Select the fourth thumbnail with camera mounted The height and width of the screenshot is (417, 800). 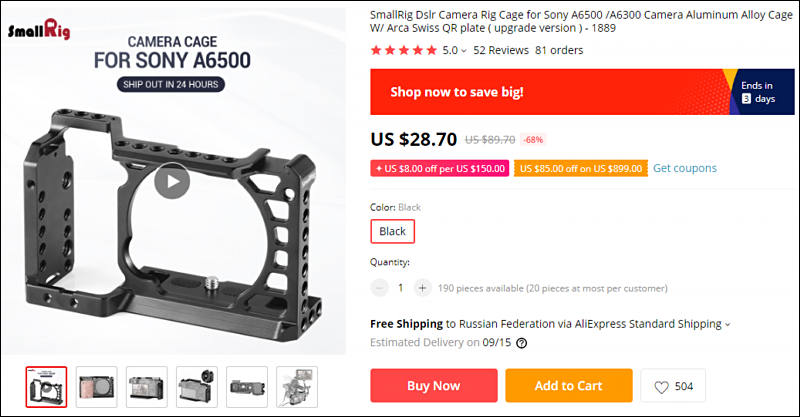click(x=197, y=387)
